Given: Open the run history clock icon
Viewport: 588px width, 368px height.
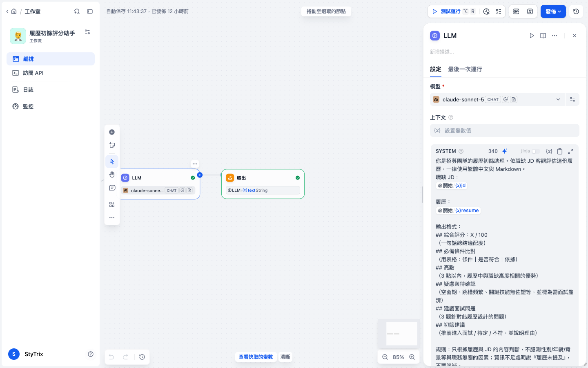Looking at the screenshot, I should [x=486, y=11].
